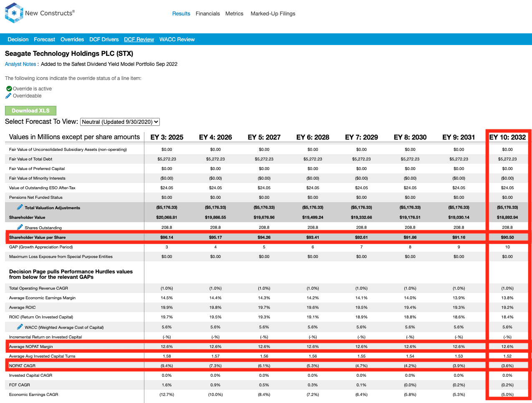
Task: Switch to the DCF Review tab
Action: tap(139, 40)
